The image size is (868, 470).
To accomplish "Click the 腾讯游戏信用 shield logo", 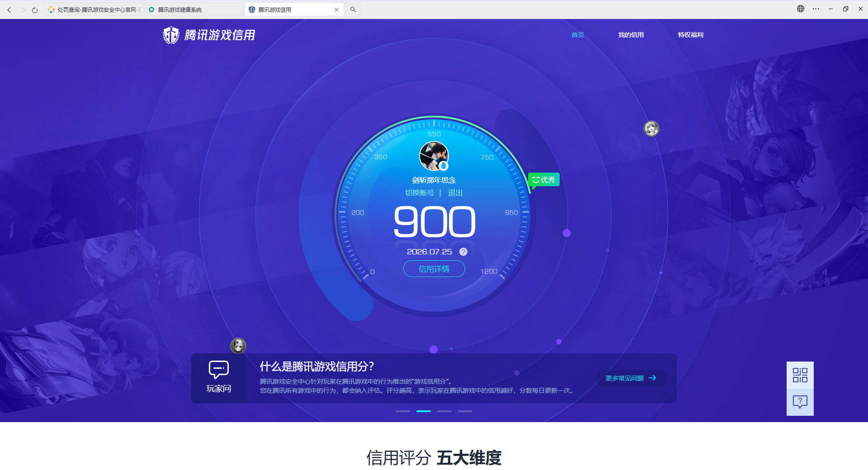I will (209, 35).
